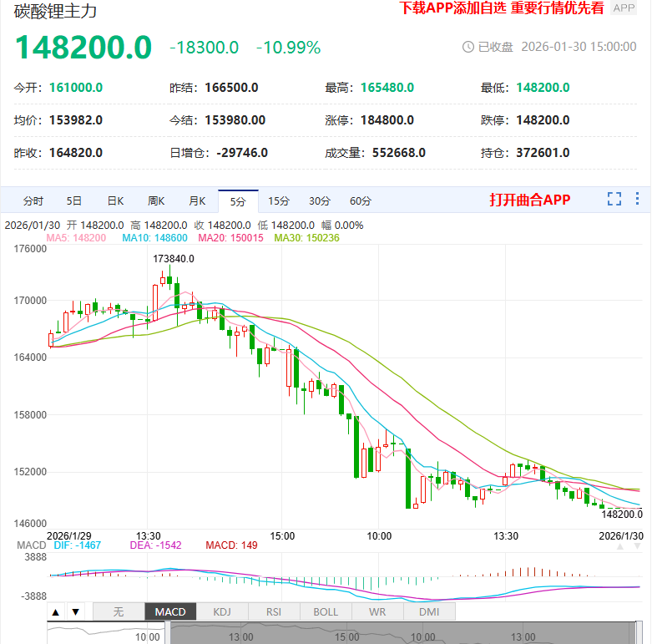
Task: Choose the 15分 interval tab
Action: click(279, 201)
